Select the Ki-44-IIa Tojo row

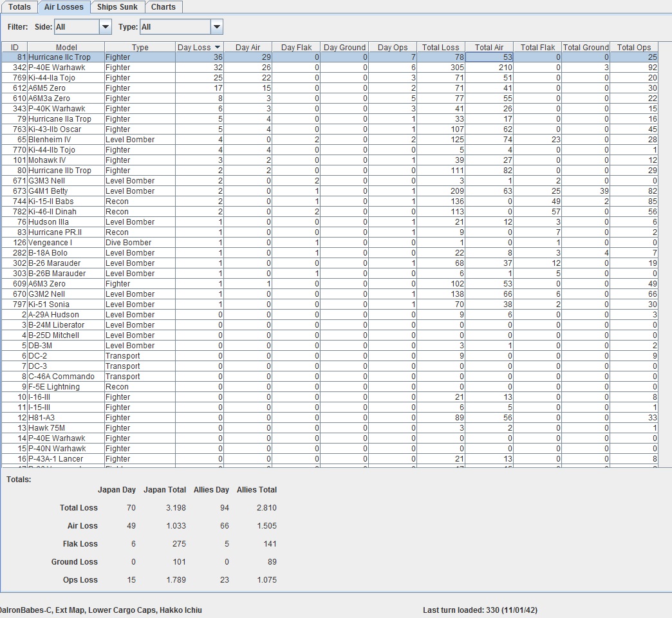click(x=330, y=77)
